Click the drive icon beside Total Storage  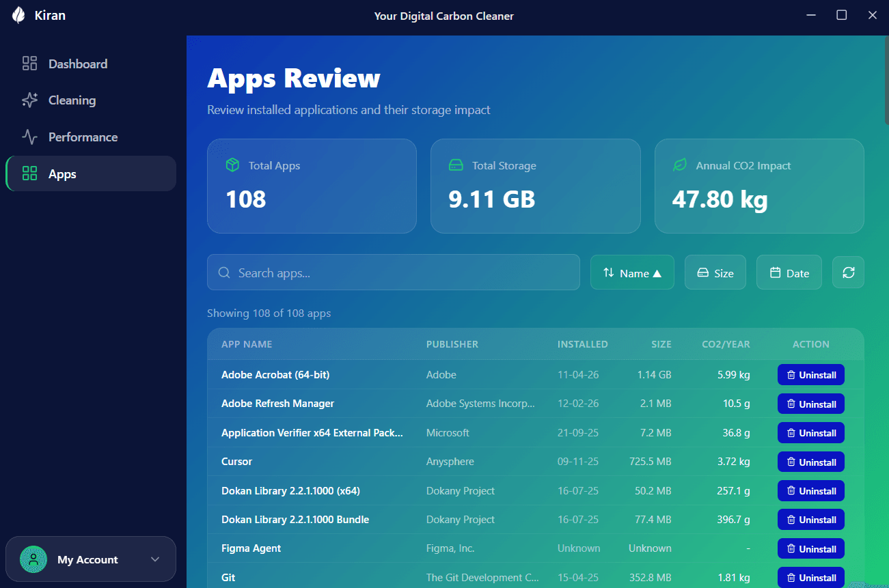click(x=456, y=165)
